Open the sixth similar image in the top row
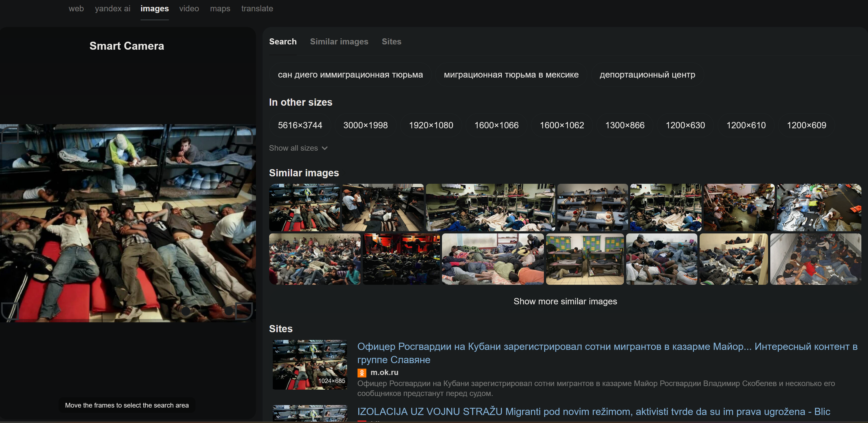 [739, 207]
